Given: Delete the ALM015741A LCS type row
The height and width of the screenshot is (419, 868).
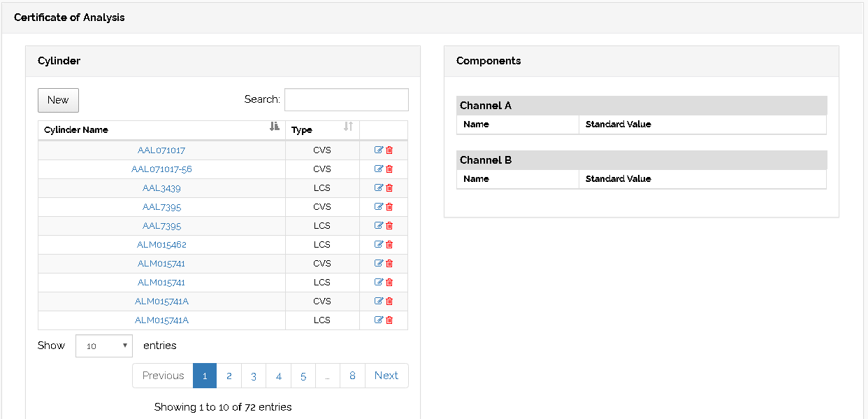Looking at the screenshot, I should 390,320.
